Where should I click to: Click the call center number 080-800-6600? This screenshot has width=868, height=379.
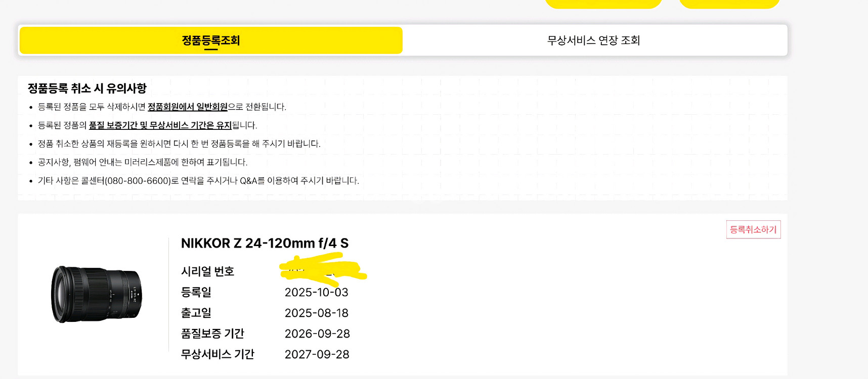click(138, 181)
